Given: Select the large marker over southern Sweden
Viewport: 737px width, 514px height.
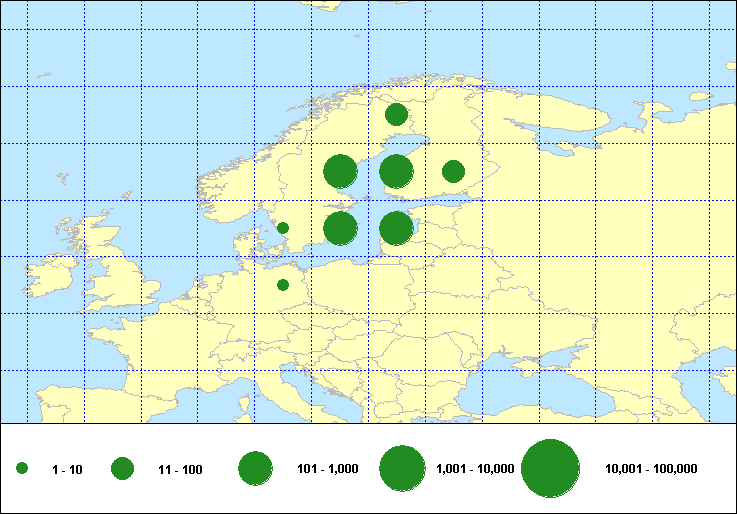Looking at the screenshot, I should [x=340, y=229].
